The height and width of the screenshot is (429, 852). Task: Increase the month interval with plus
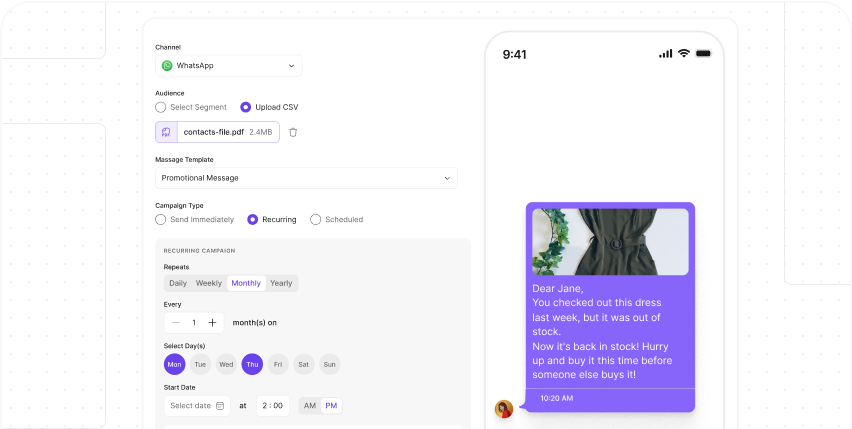coord(212,323)
